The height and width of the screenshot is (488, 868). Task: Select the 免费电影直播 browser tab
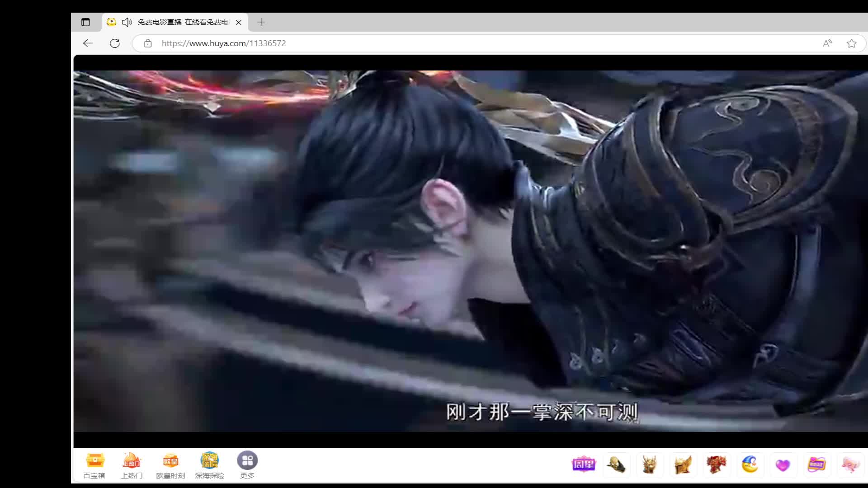[175, 22]
